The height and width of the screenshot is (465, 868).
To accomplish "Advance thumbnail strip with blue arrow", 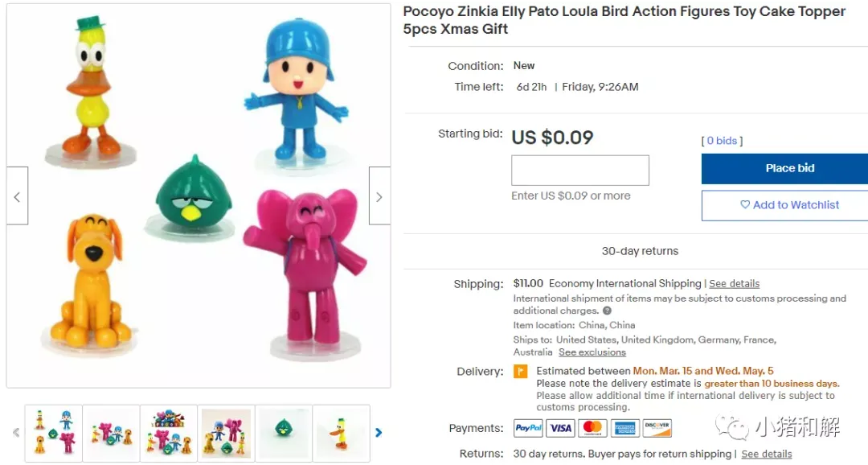I will point(379,432).
